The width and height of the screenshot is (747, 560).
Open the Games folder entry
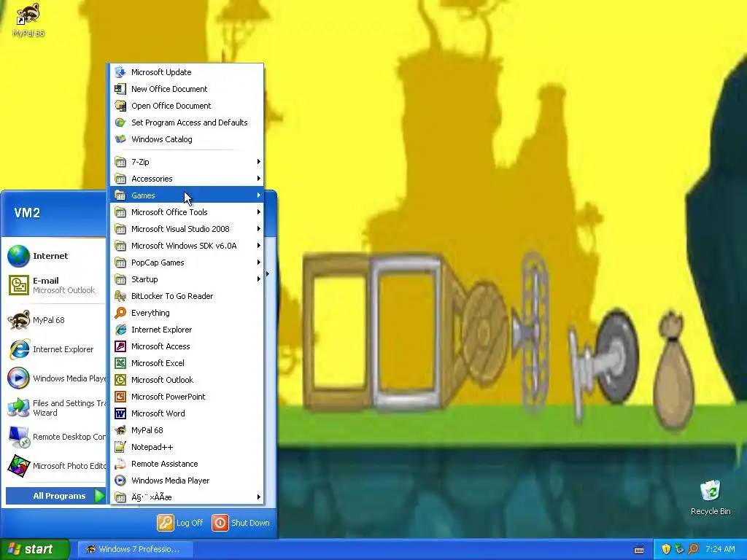(x=187, y=195)
